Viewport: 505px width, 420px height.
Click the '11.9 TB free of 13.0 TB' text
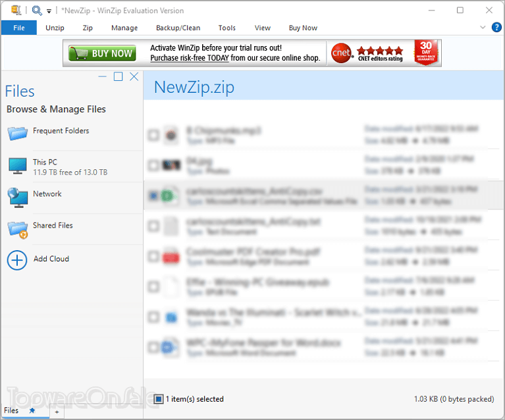tap(70, 172)
